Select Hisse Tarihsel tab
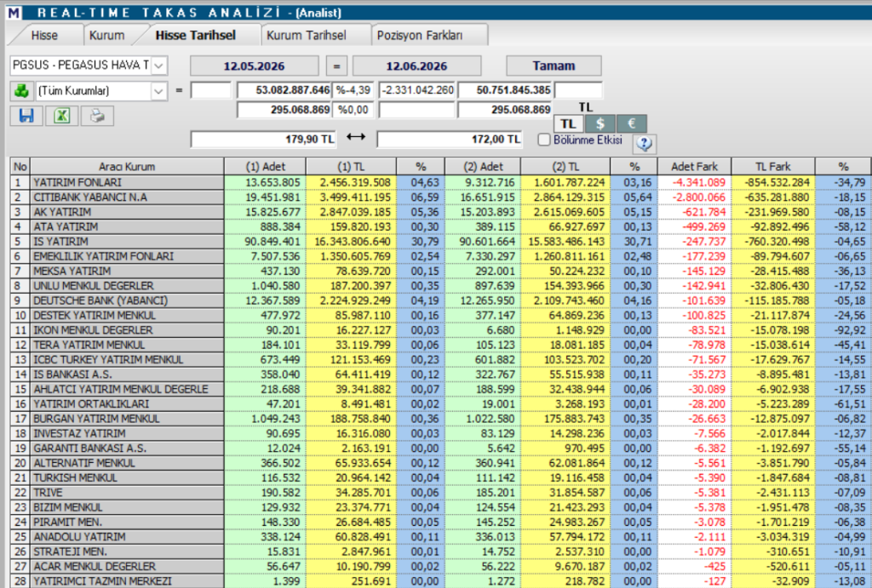 click(196, 35)
